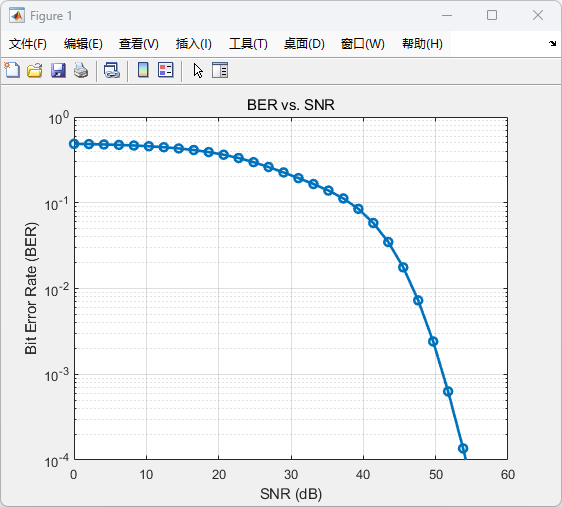Viewport: 562px width, 507px height.
Task: Open the 查看(V) menu
Action: [x=139, y=44]
